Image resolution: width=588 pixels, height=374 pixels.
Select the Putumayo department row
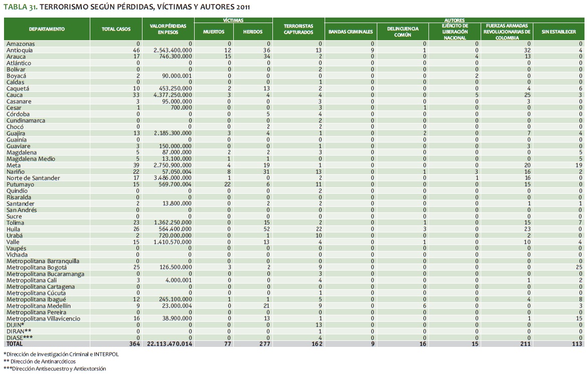pyautogui.click(x=20, y=185)
